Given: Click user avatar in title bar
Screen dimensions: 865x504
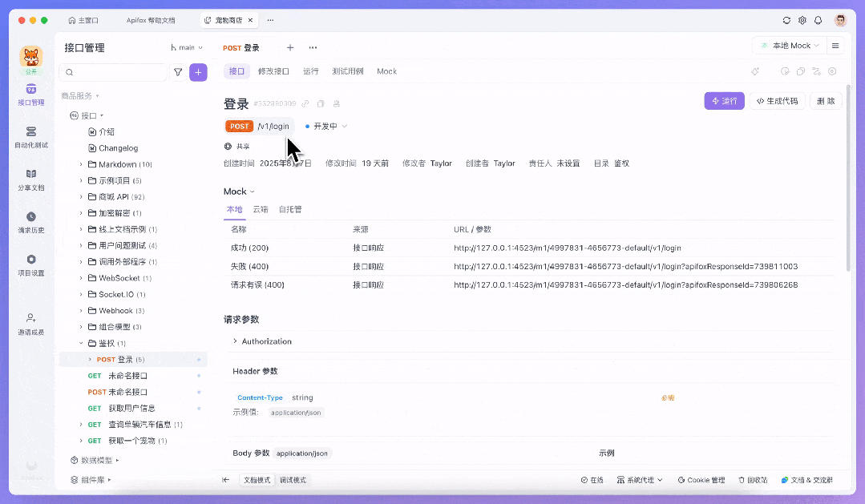Looking at the screenshot, I should 841,20.
